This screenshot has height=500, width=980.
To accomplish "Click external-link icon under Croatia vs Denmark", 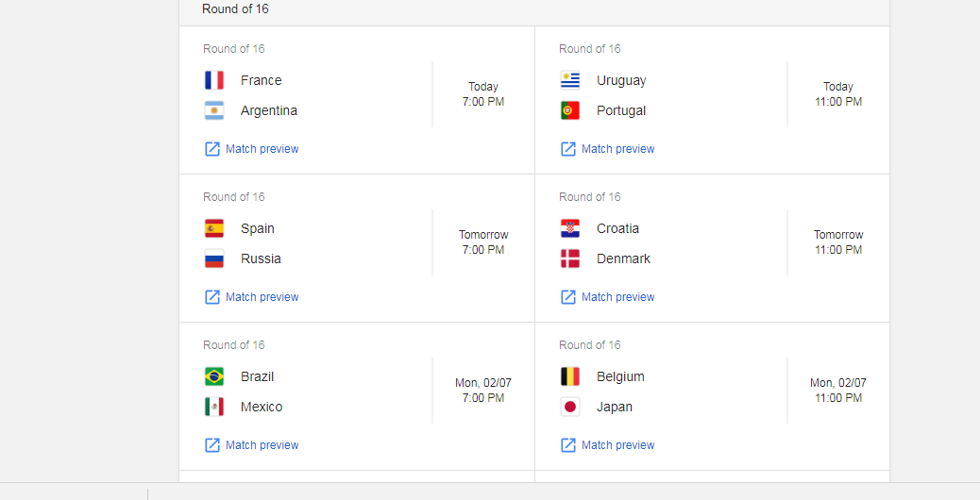I will 568,296.
